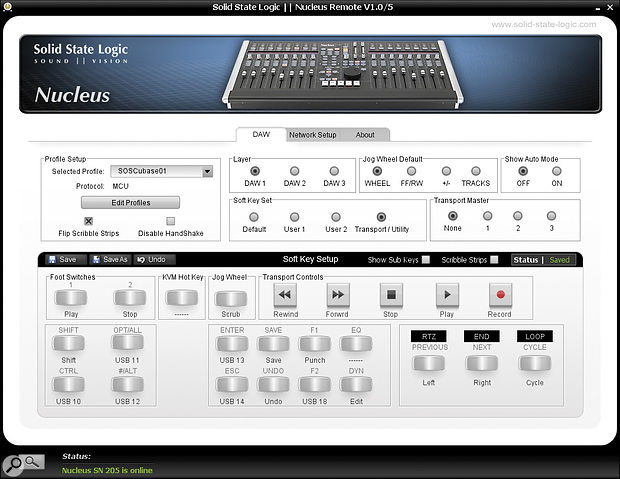This screenshot has height=479, width=620.
Task: Select the ENTER soft key USB 13
Action: coord(232,343)
